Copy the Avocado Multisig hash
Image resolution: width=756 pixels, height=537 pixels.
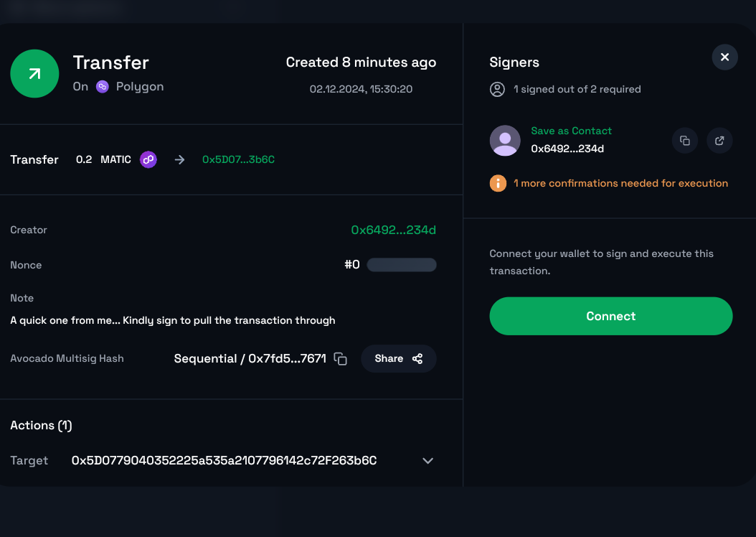(341, 359)
